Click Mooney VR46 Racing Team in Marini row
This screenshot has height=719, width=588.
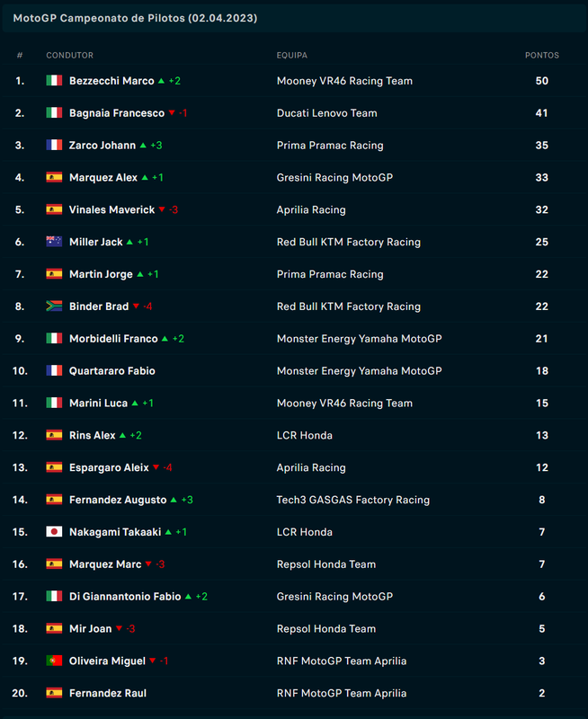(344, 403)
